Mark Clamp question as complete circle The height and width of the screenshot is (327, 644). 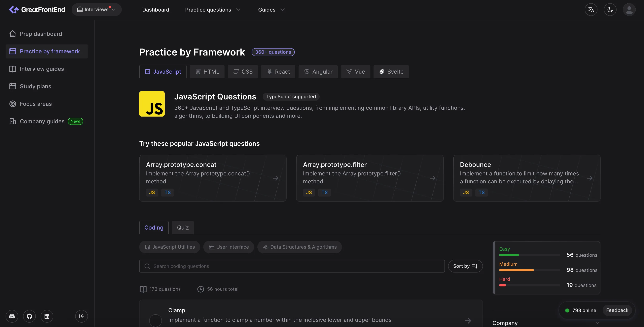[x=156, y=320]
